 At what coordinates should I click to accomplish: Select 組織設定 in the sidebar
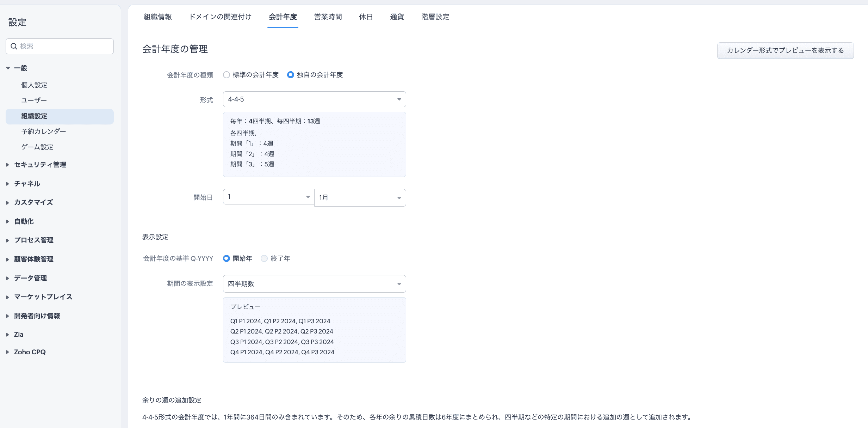(60, 116)
